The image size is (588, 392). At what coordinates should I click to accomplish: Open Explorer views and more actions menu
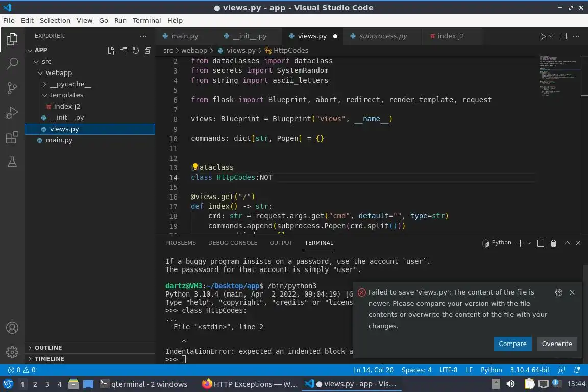coord(143,36)
